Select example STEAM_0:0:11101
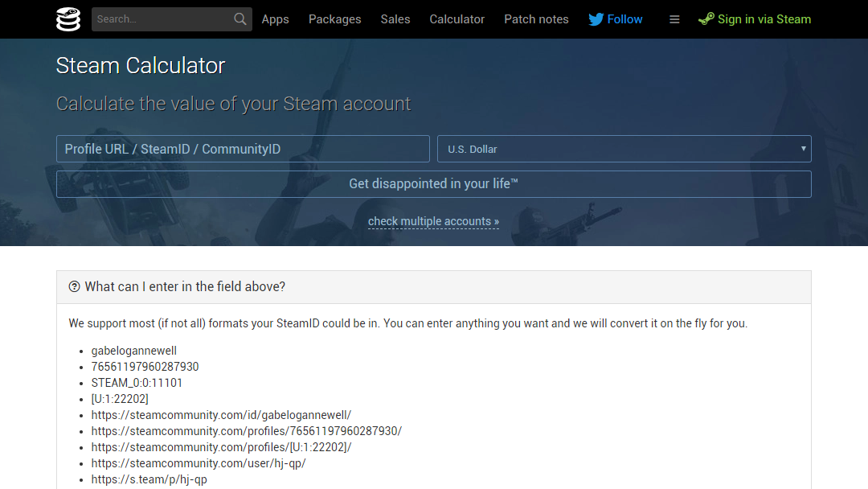 pyautogui.click(x=137, y=383)
